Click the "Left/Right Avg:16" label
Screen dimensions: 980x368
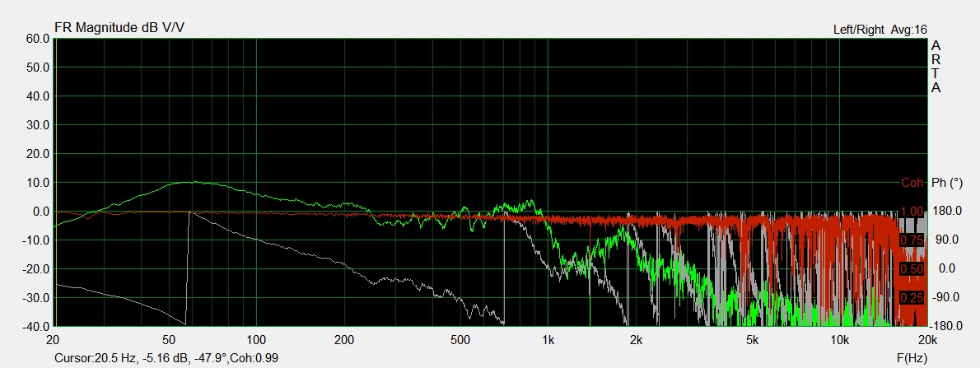click(880, 30)
